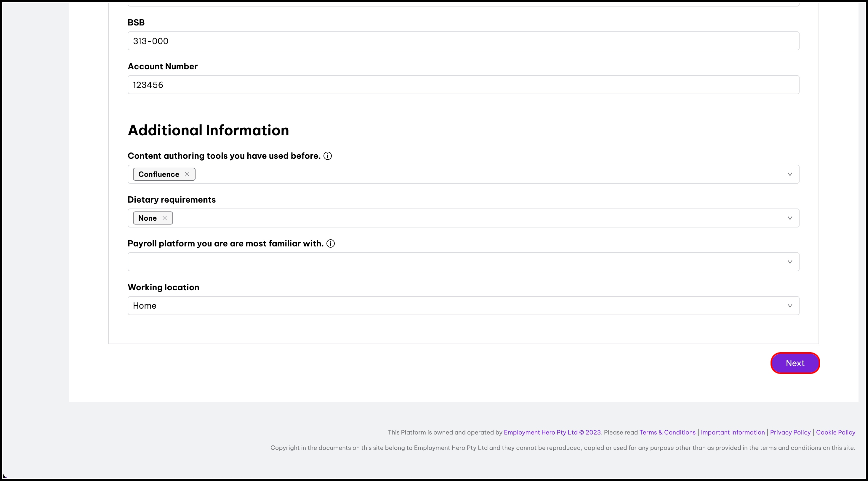
Task: Open the Working location dropdown showing Home
Action: click(x=463, y=305)
